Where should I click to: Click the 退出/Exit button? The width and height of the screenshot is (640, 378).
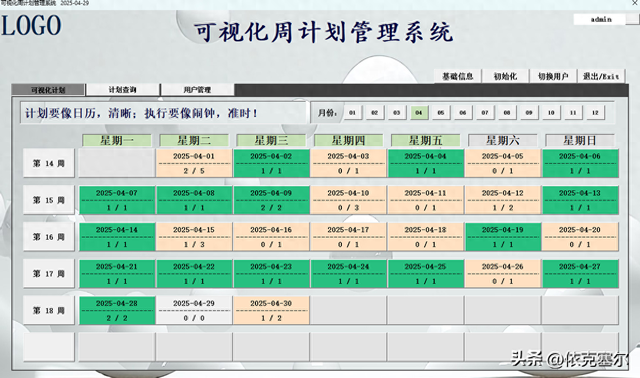pos(601,76)
